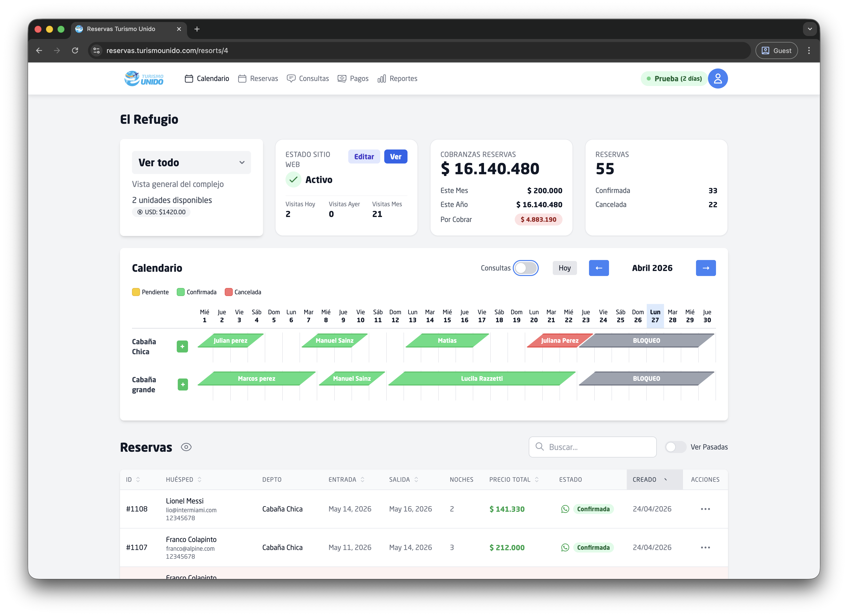The height and width of the screenshot is (616, 848).
Task: Click the site info icon in address bar
Action: pyautogui.click(x=96, y=50)
